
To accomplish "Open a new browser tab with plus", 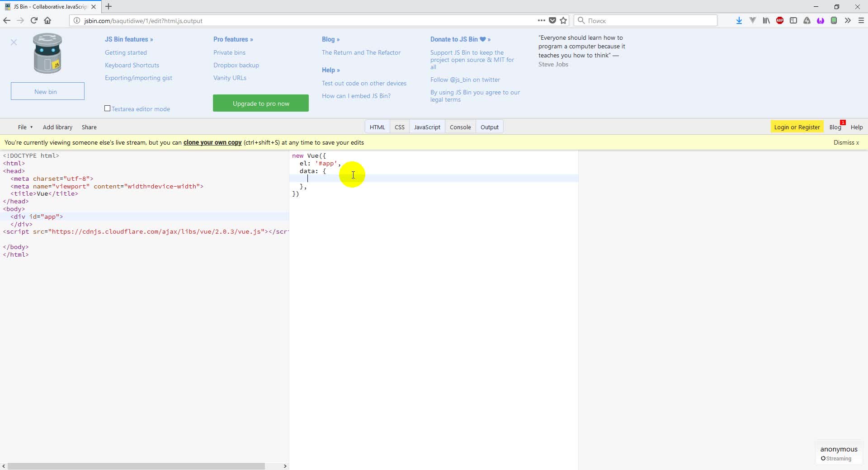I will (x=108, y=7).
